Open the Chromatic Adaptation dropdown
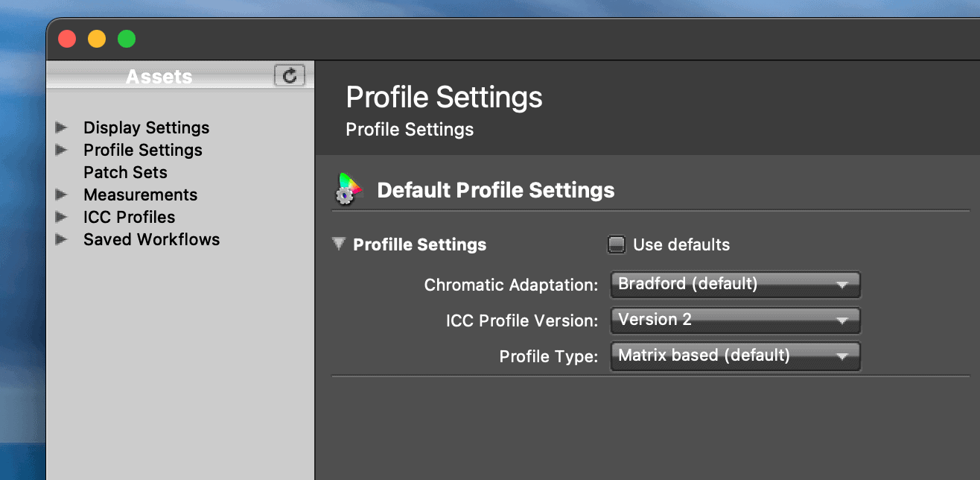This screenshot has height=480, width=980. tap(735, 285)
